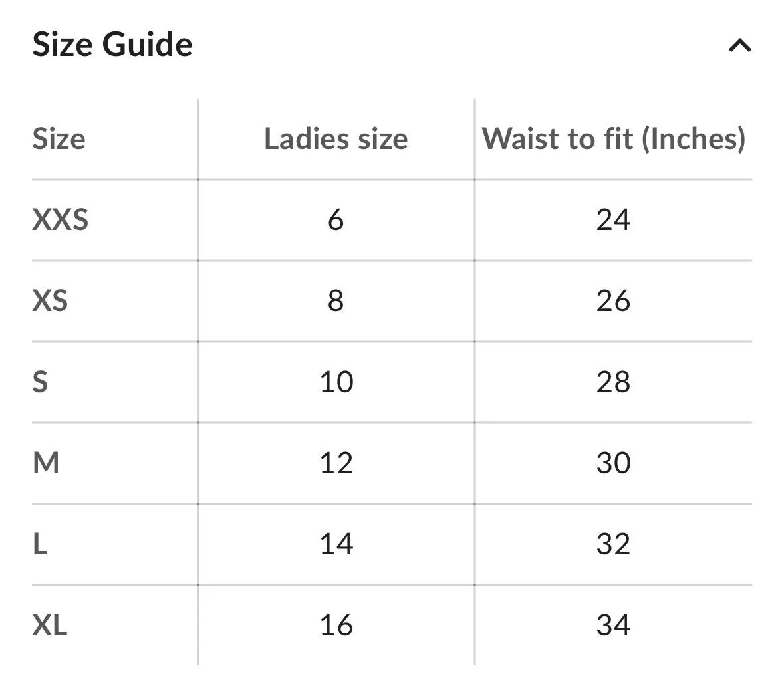This screenshot has width=784, height=688.
Task: Click the 30 inch waist value
Action: (613, 463)
